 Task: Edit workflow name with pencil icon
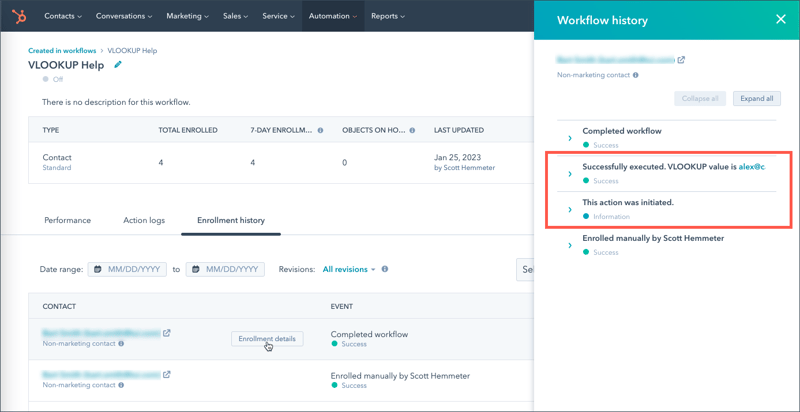coord(118,65)
